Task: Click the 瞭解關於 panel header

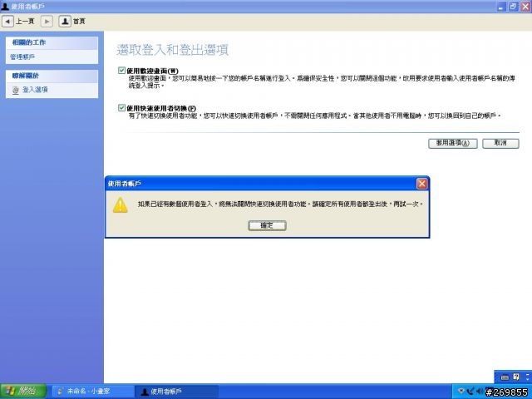Action: click(52, 76)
